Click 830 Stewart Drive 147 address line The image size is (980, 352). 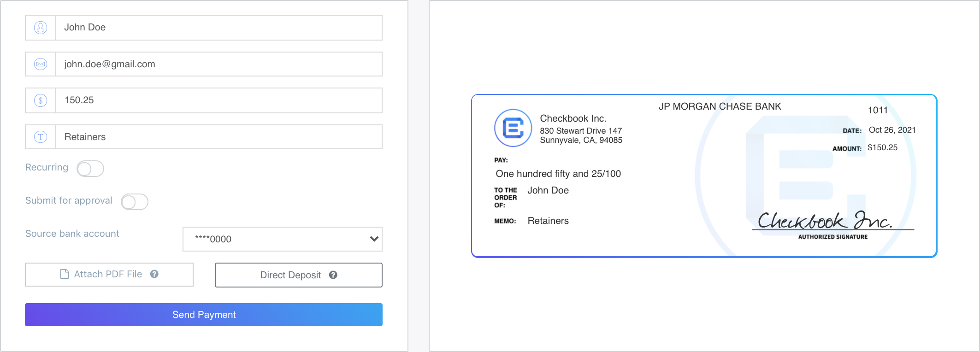[581, 131]
